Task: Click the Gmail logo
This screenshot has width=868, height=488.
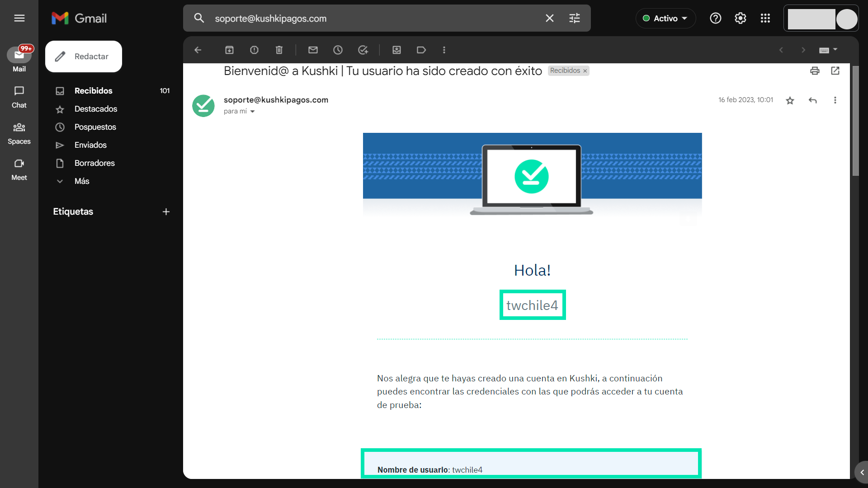Action: click(79, 18)
